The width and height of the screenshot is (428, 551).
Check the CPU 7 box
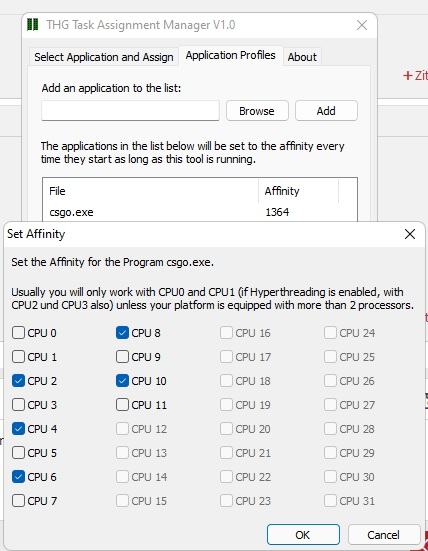pos(18,500)
